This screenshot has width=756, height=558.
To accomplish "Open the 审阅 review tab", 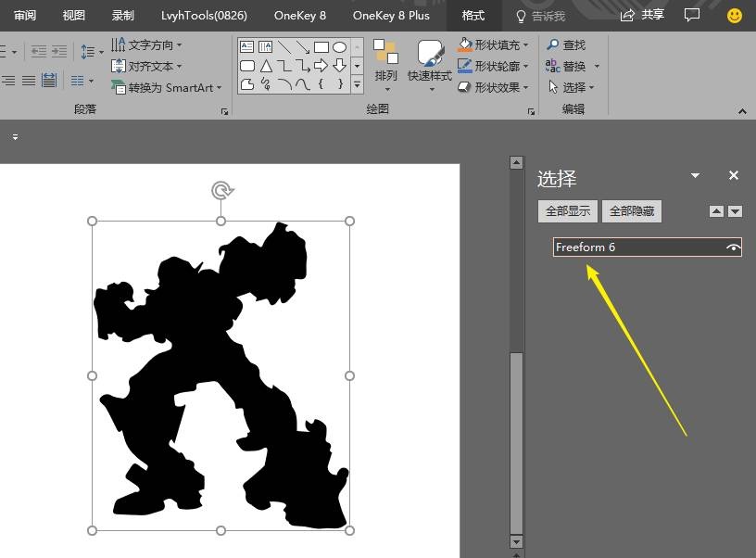I will [25, 16].
